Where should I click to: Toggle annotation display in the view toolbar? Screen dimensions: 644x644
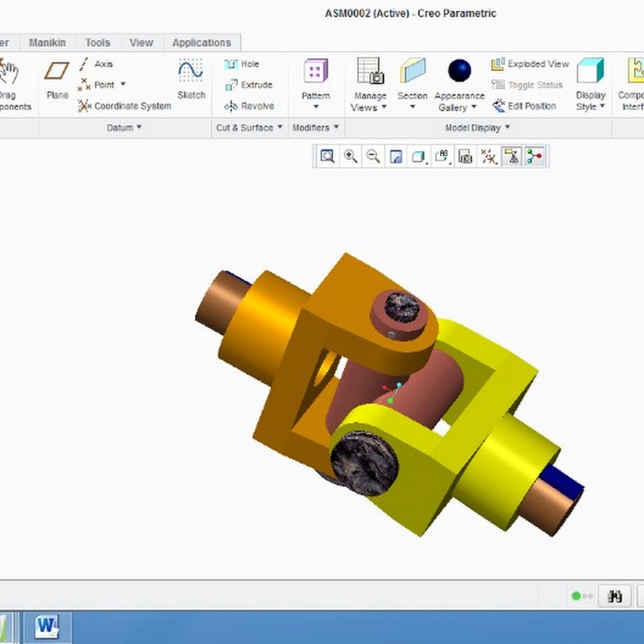pos(512,156)
